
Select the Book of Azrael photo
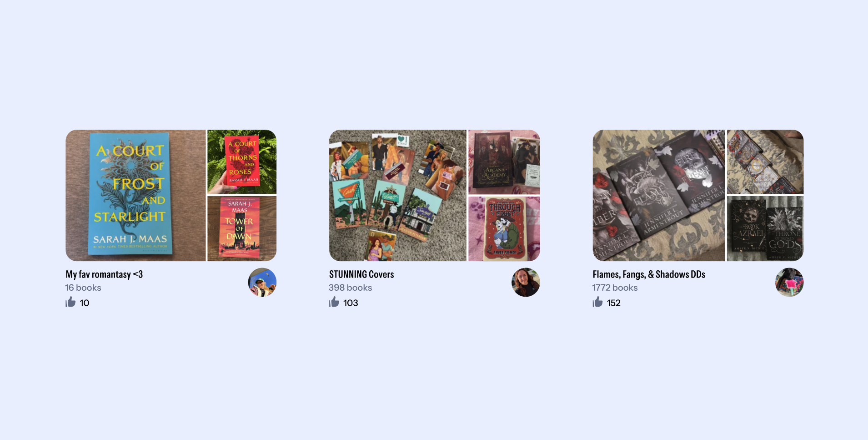(765, 229)
